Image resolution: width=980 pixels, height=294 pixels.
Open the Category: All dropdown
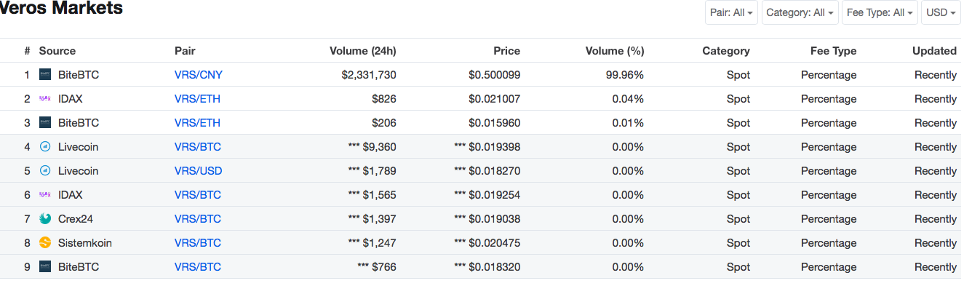pos(800,12)
